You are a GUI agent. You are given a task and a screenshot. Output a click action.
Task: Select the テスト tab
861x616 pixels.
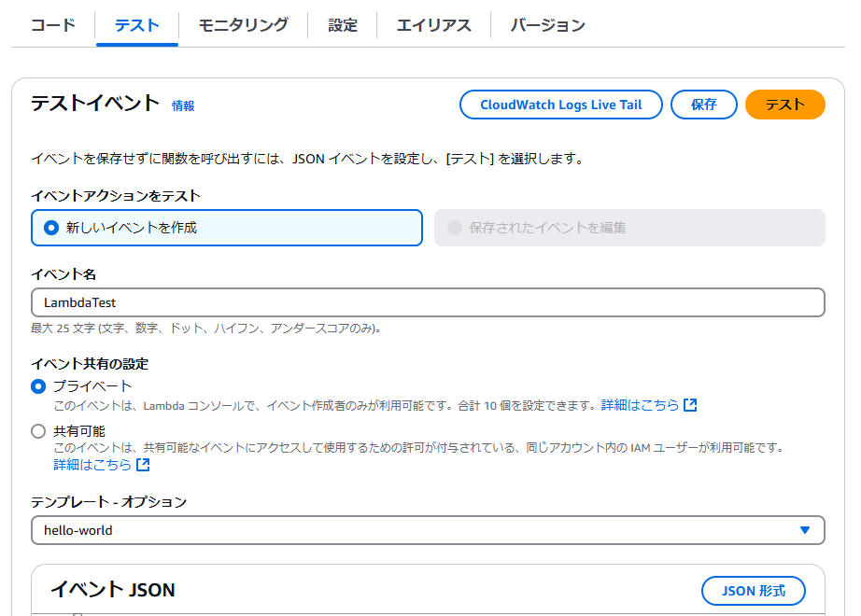click(137, 25)
